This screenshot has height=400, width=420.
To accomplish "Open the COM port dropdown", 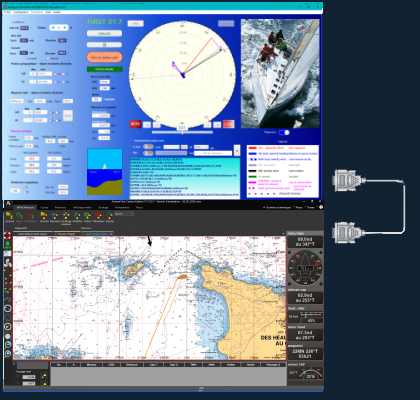I will [x=172, y=147].
